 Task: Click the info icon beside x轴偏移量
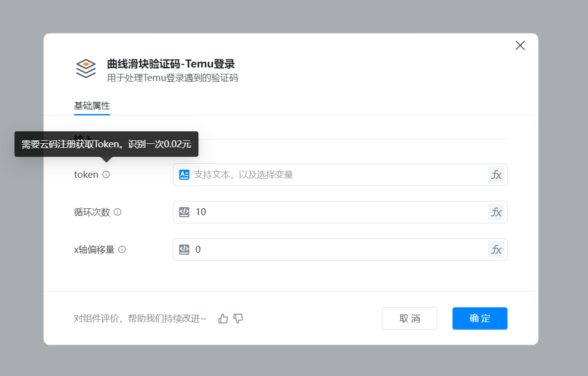click(122, 249)
